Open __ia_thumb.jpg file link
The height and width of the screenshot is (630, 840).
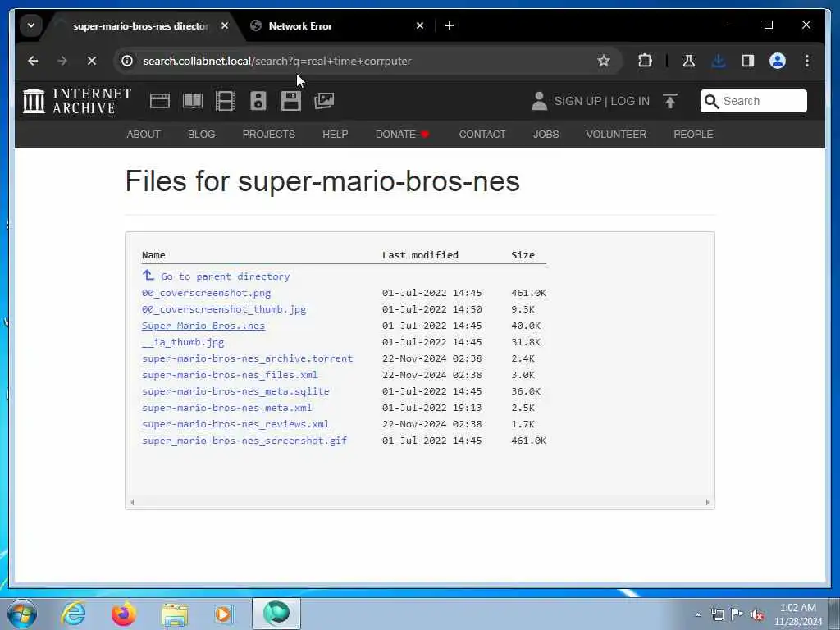click(183, 342)
